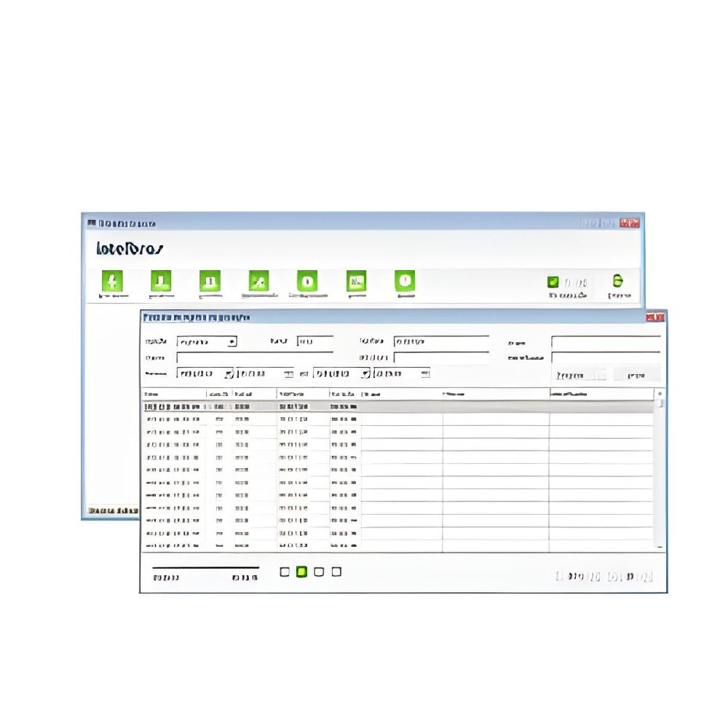Click the second green toolbar icon
The height and width of the screenshot is (728, 728).
point(161,282)
